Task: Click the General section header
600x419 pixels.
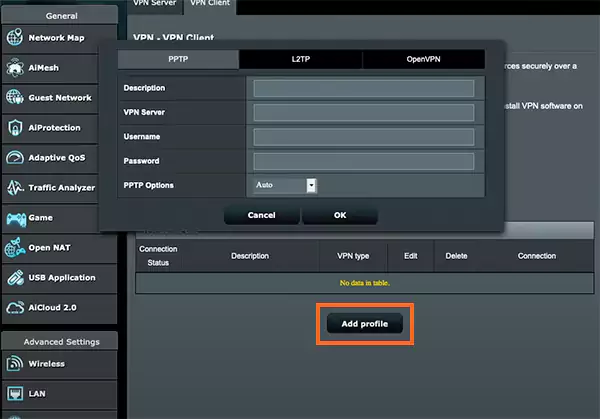Action: [x=60, y=16]
